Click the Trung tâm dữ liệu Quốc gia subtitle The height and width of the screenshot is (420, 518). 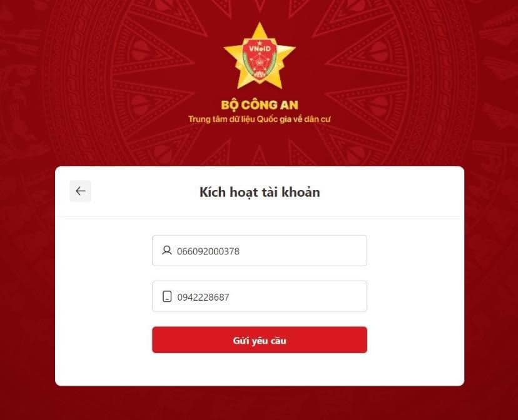coord(260,119)
